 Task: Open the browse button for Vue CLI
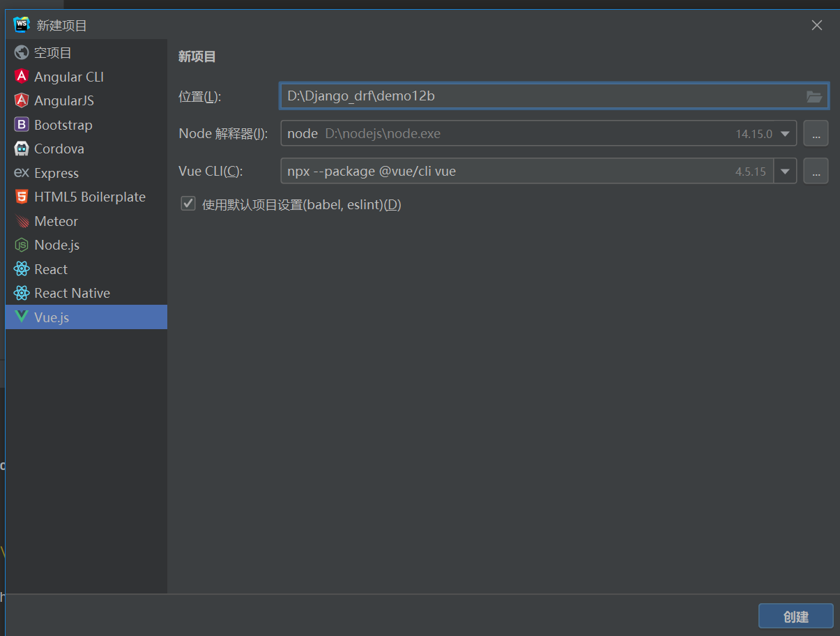click(816, 171)
